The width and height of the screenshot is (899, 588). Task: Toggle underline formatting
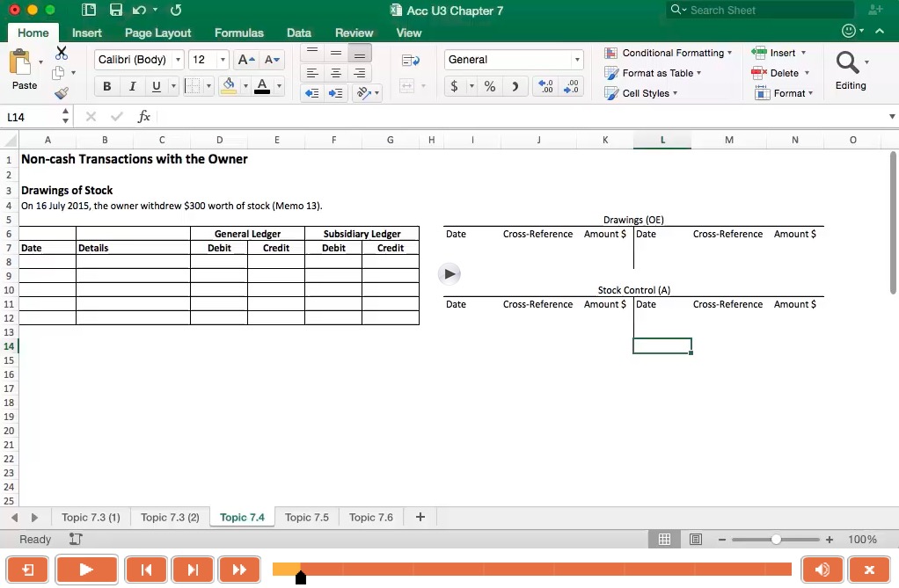157,86
